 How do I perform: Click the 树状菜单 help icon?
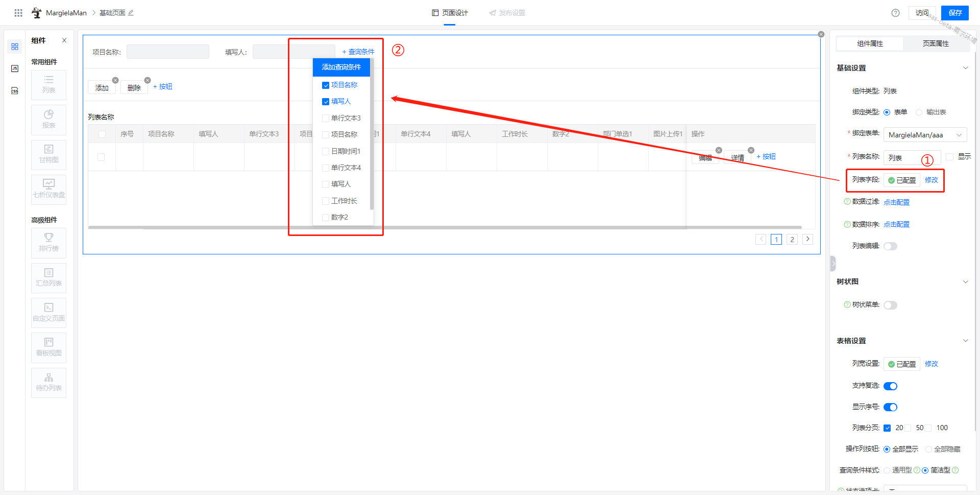847,304
